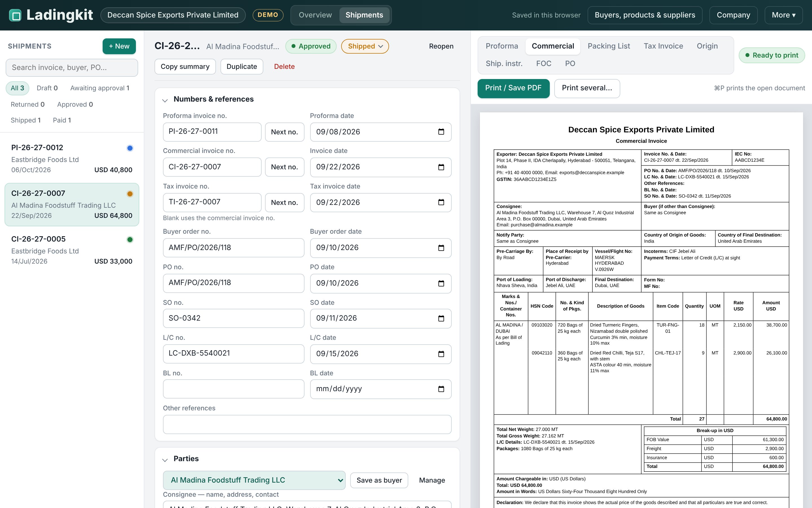The height and width of the screenshot is (508, 812).
Task: Open calendar picker for Invoice date
Action: (441, 167)
